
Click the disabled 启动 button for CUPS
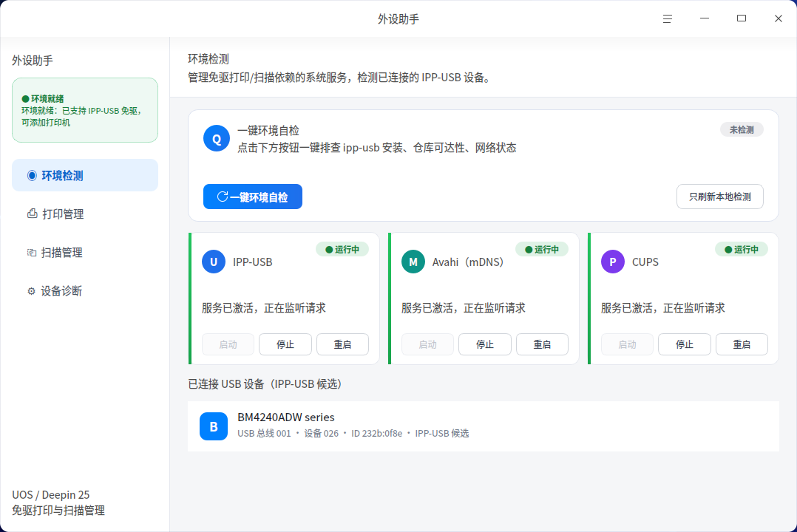pyautogui.click(x=627, y=344)
